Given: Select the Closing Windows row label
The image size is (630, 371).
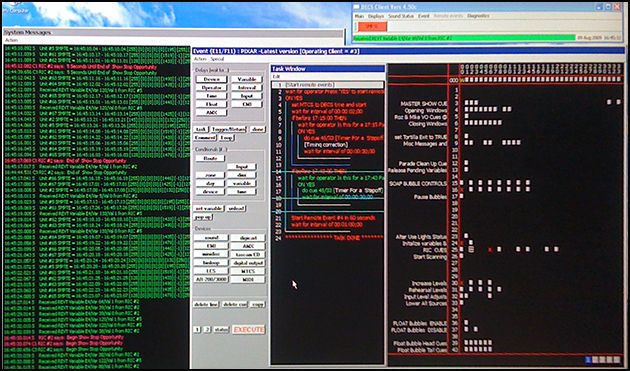Looking at the screenshot, I should tap(428, 124).
